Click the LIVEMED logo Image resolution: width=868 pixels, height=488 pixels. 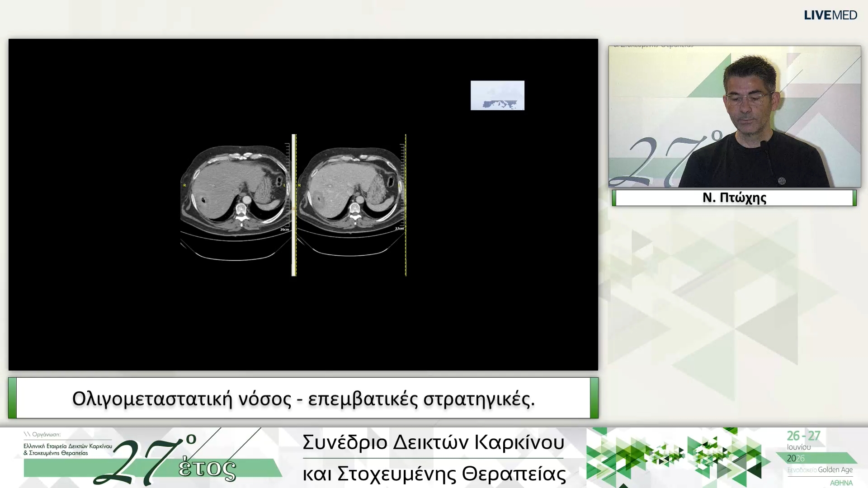tap(830, 15)
